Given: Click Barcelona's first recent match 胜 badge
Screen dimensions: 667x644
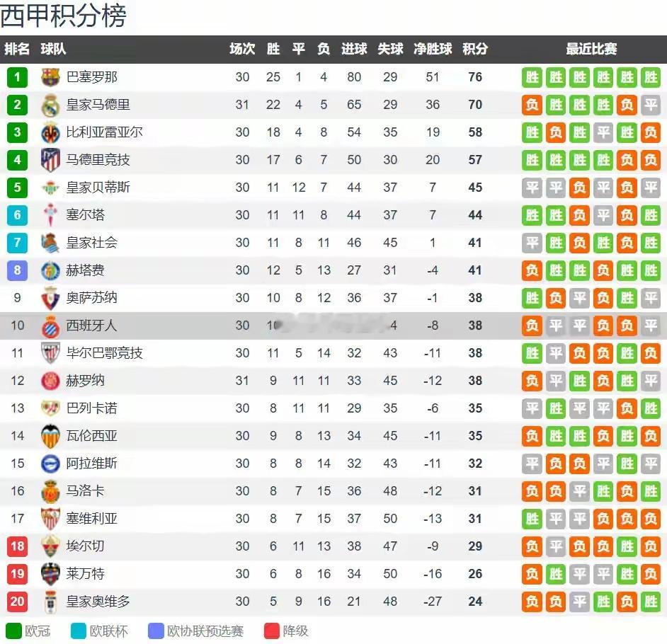Looking at the screenshot, I should click(x=532, y=77).
